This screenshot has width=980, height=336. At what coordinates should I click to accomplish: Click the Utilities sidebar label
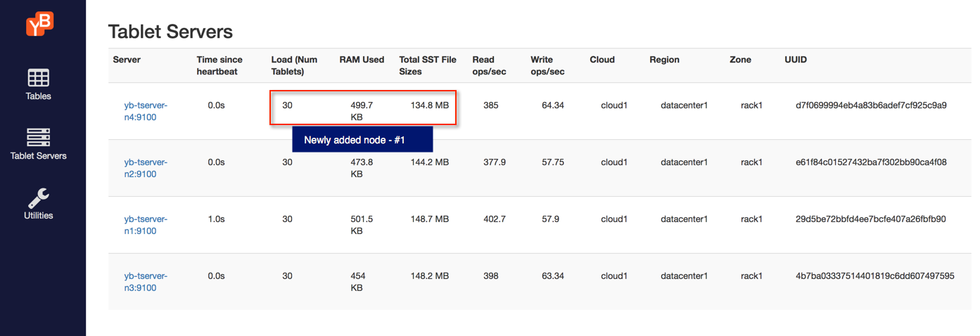click(39, 216)
